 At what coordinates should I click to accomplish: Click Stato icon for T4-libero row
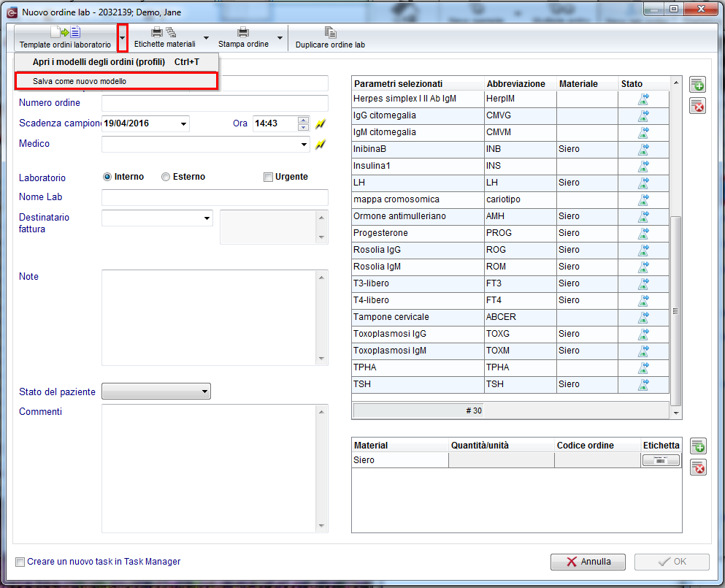pyautogui.click(x=643, y=301)
